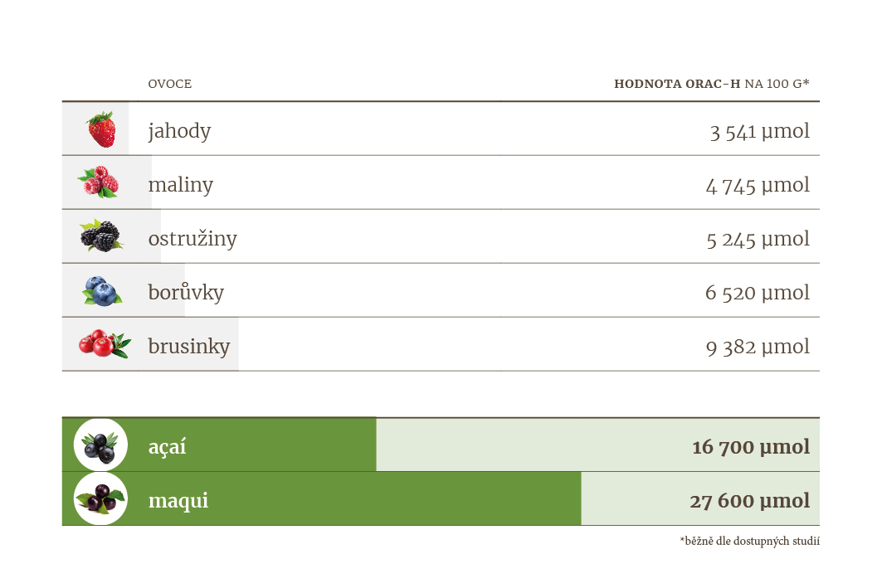Select the 16 700 µmol value
The height and width of the screenshot is (588, 882).
point(751,447)
